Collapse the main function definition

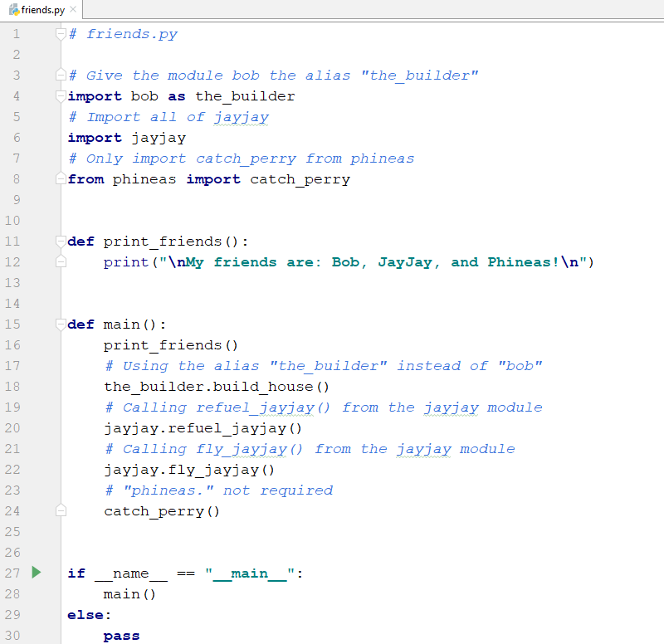tap(60, 324)
